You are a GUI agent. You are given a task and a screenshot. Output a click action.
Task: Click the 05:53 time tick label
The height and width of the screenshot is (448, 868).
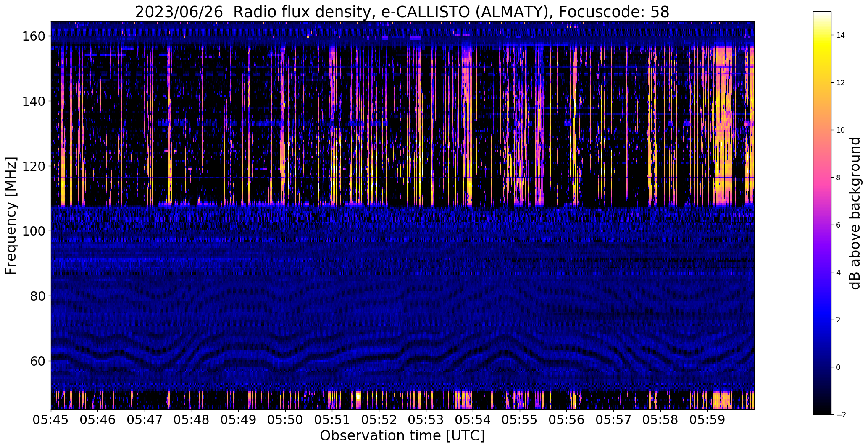coord(426,420)
